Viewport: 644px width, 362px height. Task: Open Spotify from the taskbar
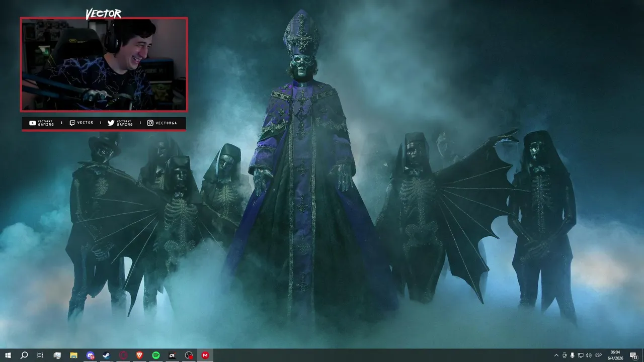click(156, 355)
